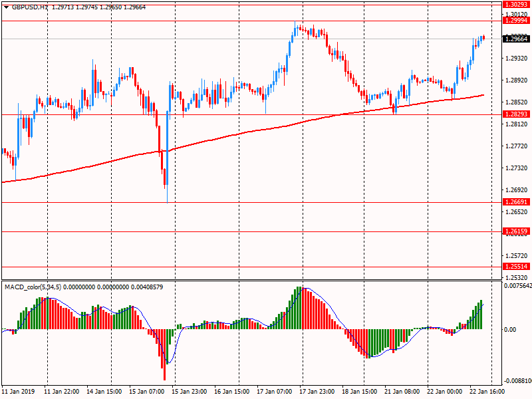
Task: Open the GBPUSD,H1 chart menu arrow
Action: tap(6, 7)
